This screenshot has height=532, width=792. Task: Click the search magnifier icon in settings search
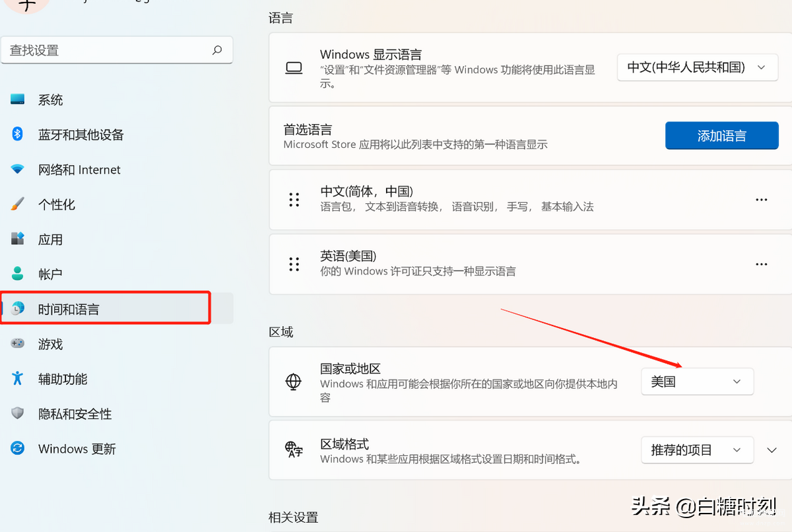[217, 50]
